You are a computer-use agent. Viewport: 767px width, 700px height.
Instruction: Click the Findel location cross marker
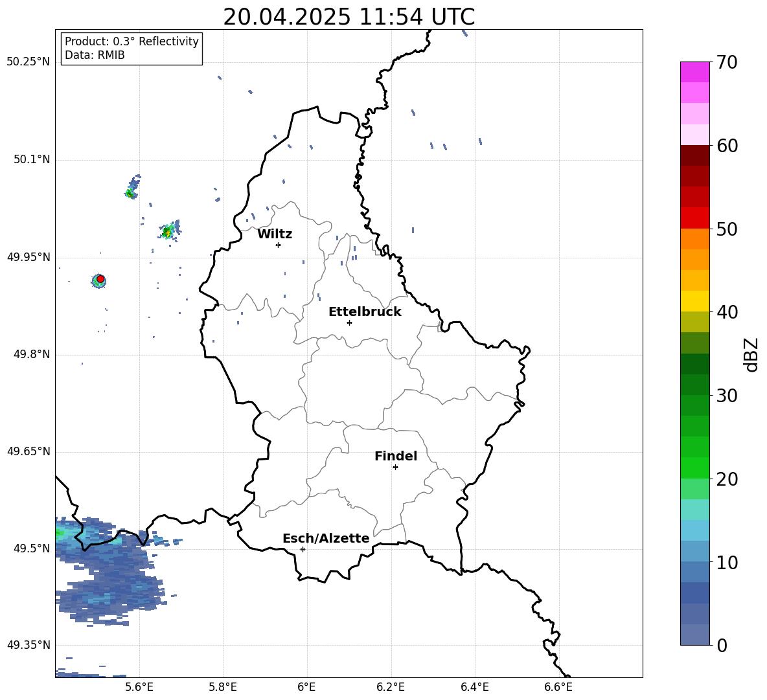[395, 468]
